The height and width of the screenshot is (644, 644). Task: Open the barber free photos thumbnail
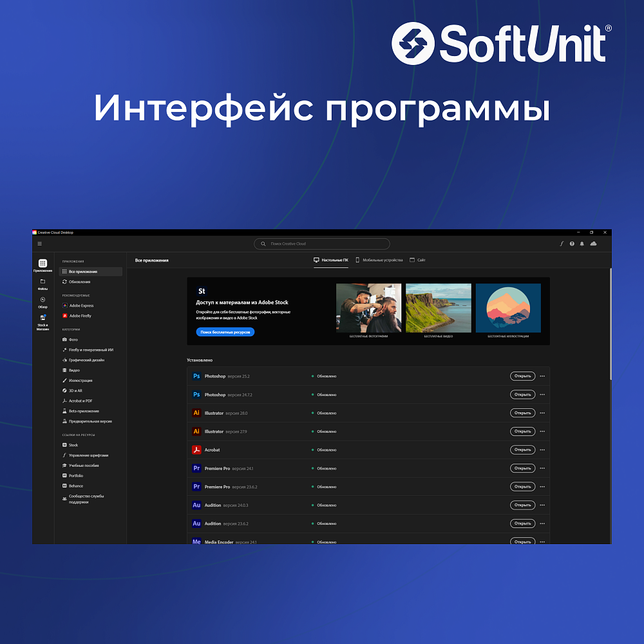368,308
